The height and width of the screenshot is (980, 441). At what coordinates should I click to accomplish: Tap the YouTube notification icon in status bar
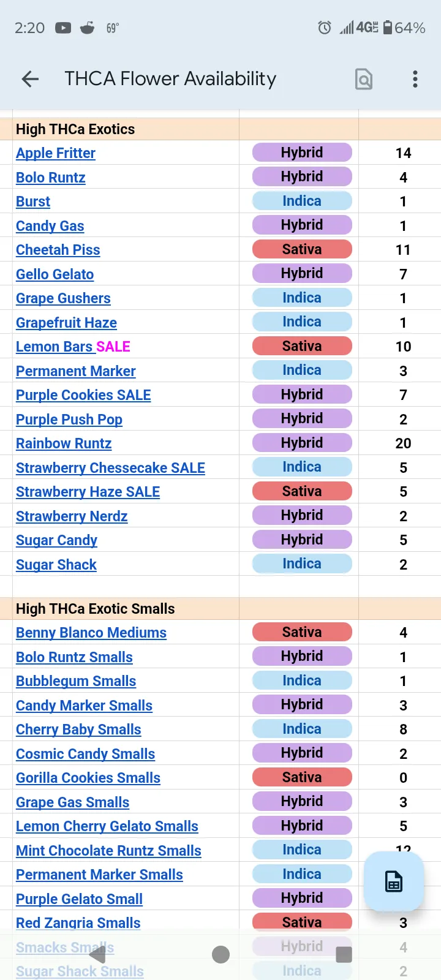pyautogui.click(x=63, y=28)
